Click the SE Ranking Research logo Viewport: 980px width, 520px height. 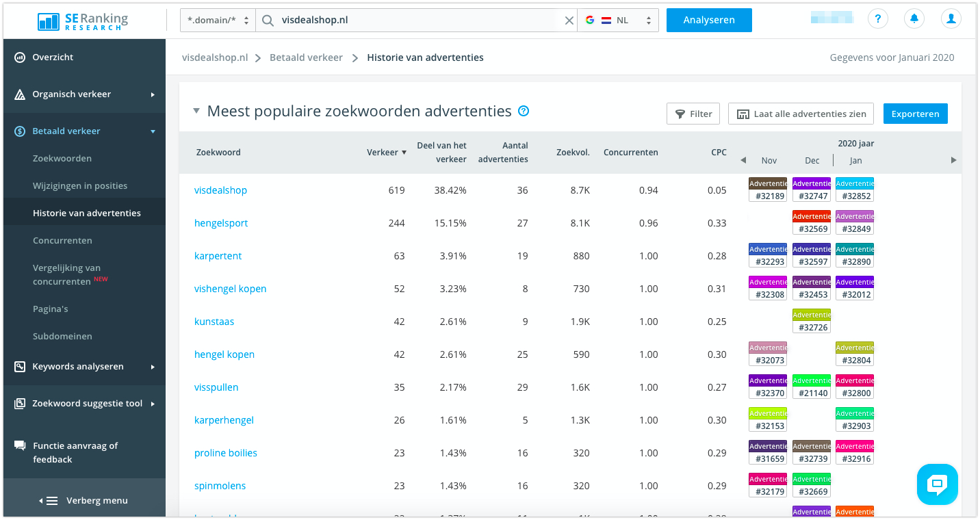coord(83,20)
